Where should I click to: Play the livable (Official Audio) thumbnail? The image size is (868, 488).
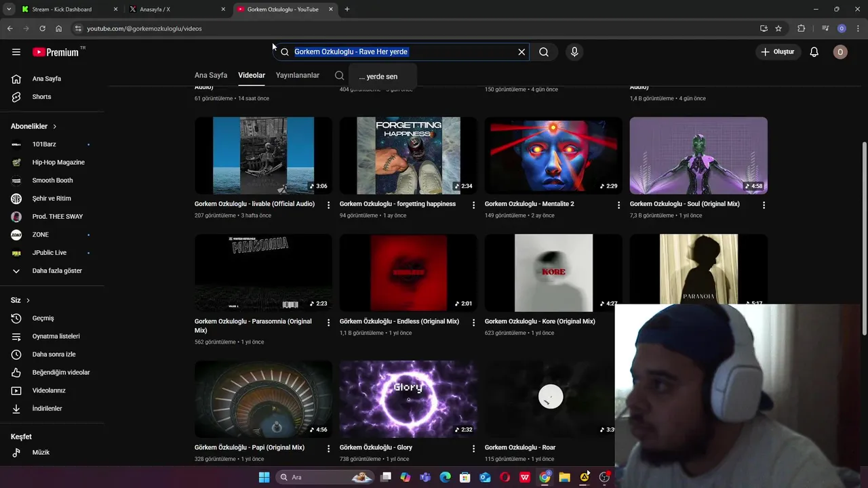263,155
